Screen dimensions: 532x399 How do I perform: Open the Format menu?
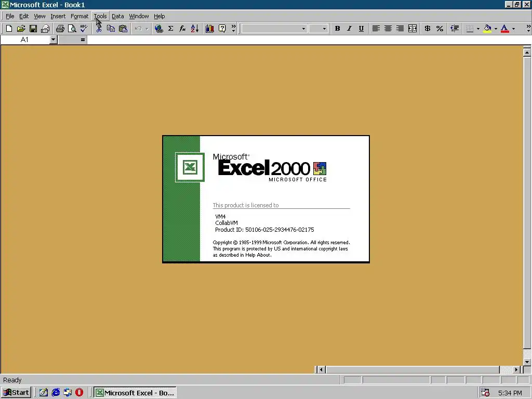[x=79, y=16]
